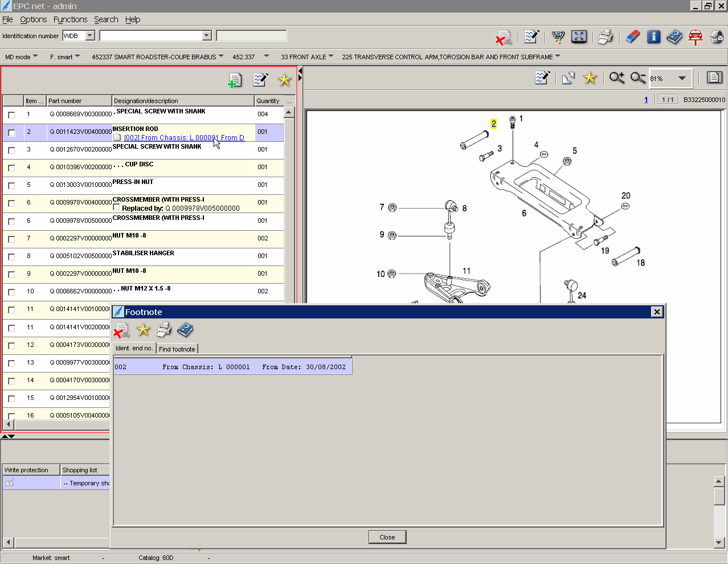Switch to the Find footnote tab
The width and height of the screenshot is (728, 564).
click(177, 349)
